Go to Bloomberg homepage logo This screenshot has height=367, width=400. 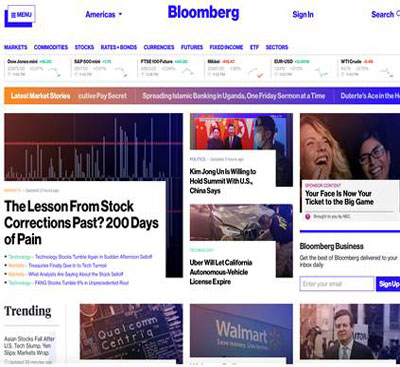tap(203, 13)
